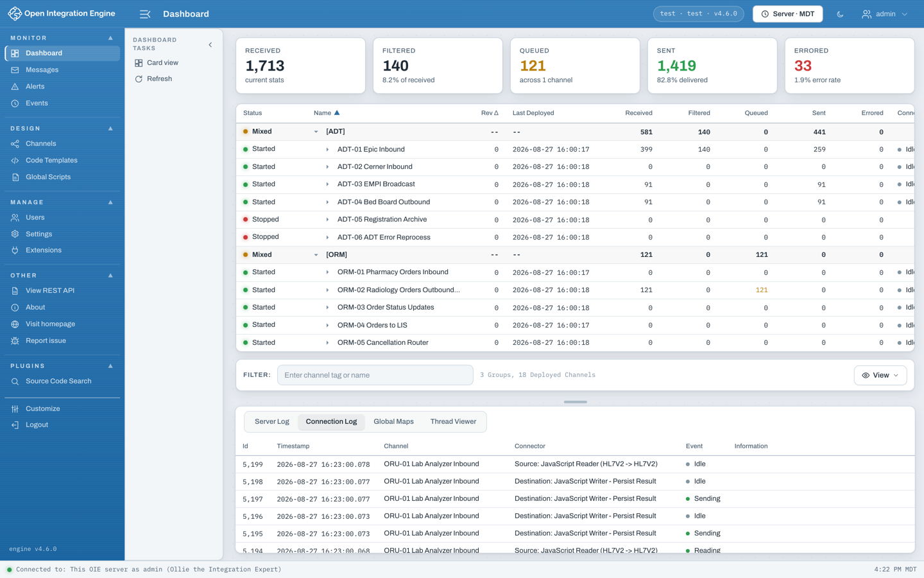Collapse the Design sidebar section
This screenshot has height=578, width=924.
tap(110, 128)
